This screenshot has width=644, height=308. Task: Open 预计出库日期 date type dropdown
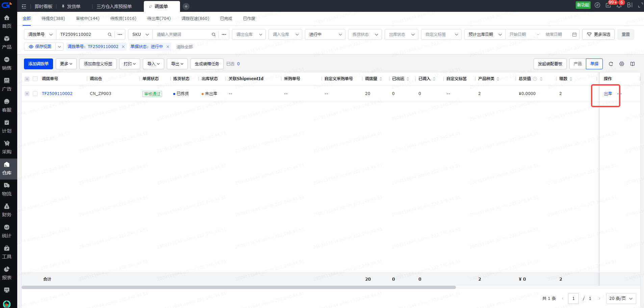click(485, 34)
